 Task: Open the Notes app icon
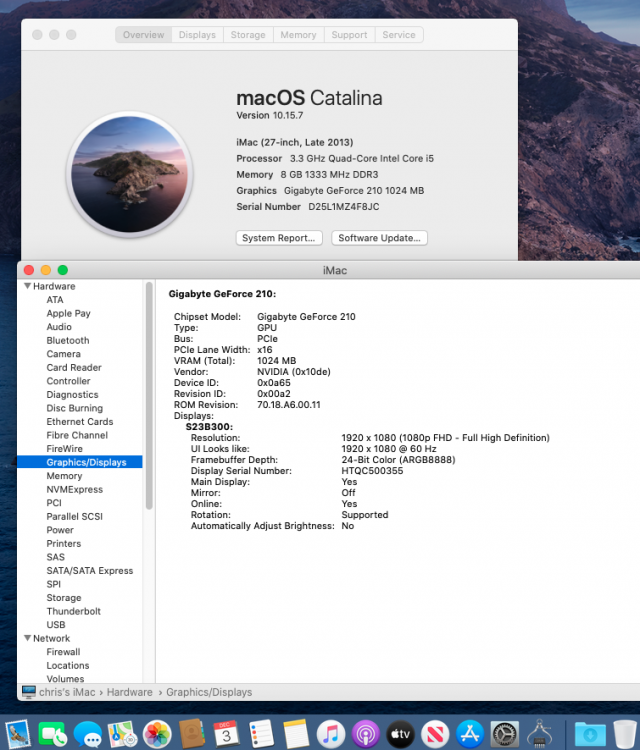[296, 734]
